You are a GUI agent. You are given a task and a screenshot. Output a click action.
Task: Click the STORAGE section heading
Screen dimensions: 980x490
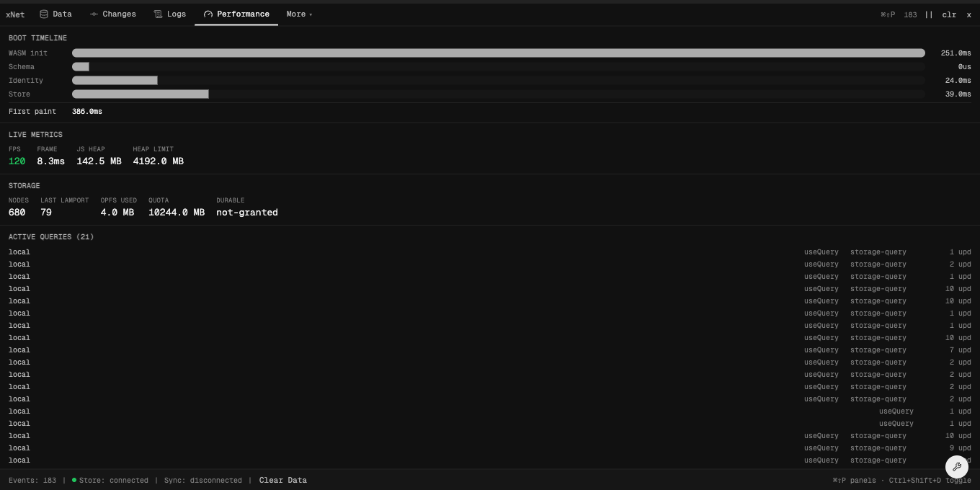click(x=24, y=186)
